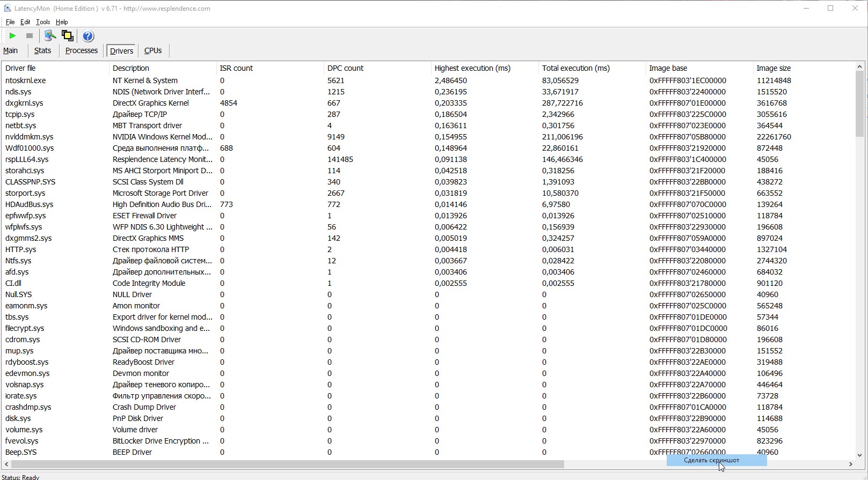868x480 pixels.
Task: Select the CI.dll driver row
Action: [428, 283]
